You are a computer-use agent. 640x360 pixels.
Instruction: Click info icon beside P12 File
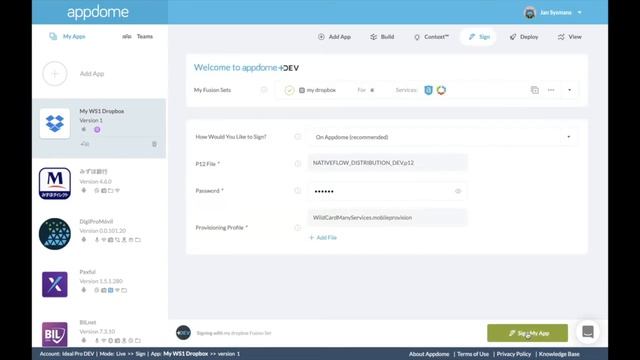pos(298,164)
